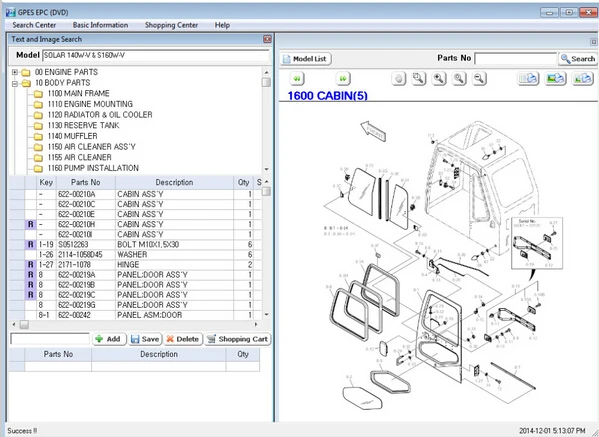The height and width of the screenshot is (437, 599).
Task: Click the upper Qty column header
Action: pos(243,183)
